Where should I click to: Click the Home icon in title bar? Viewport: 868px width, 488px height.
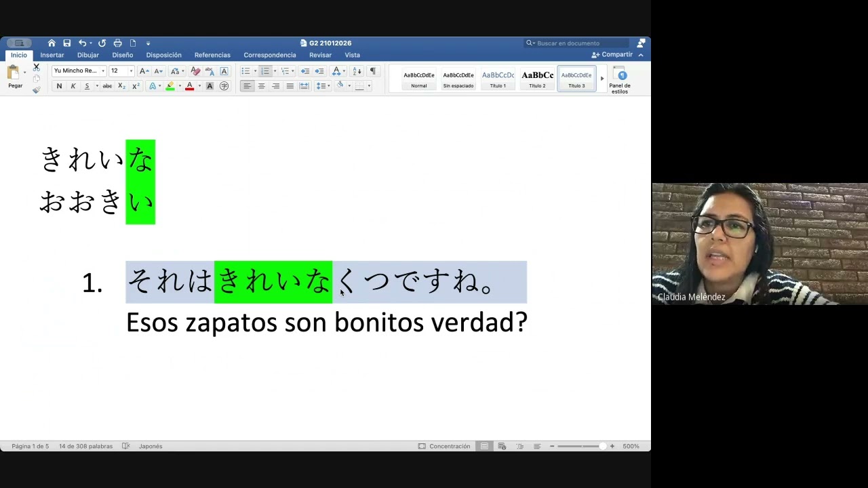point(52,43)
